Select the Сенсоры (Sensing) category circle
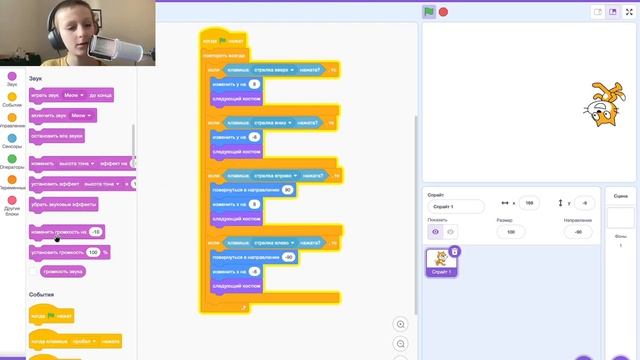The image size is (640, 360). coord(12,138)
